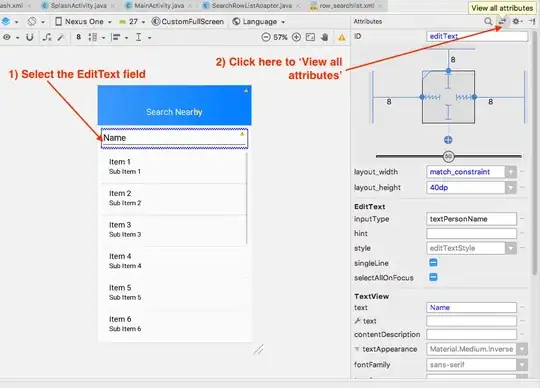Screen dimensions: 540x388
Task: Expand the textAppearance attribute group
Action: click(x=357, y=349)
